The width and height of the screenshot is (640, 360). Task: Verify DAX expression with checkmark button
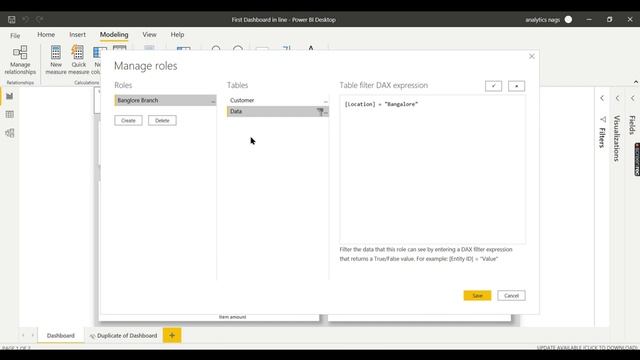point(493,86)
